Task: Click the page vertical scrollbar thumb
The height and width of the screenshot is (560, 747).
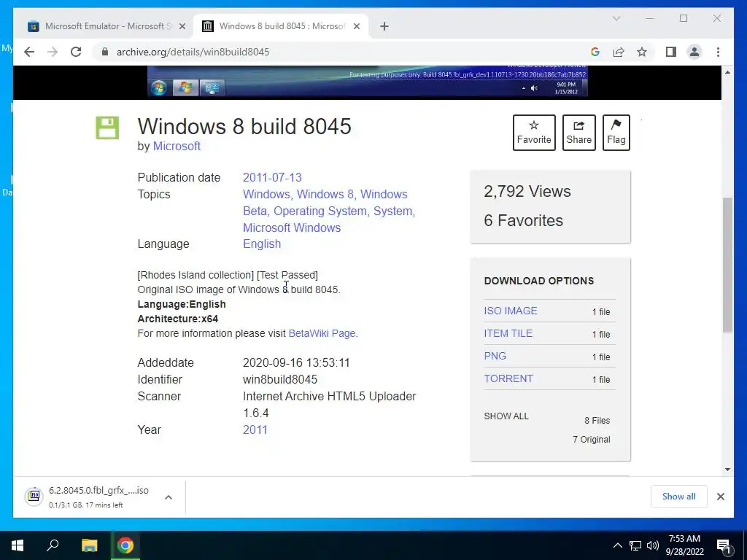Action: [x=727, y=265]
